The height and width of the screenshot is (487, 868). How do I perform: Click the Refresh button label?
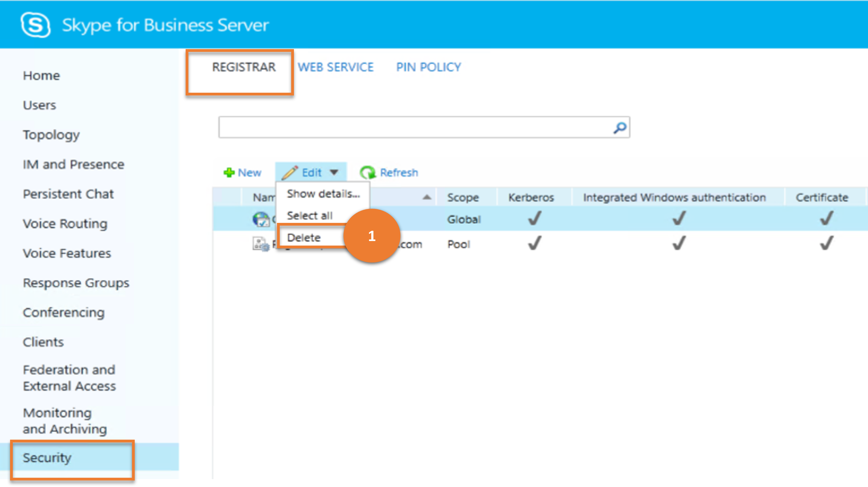[399, 173]
